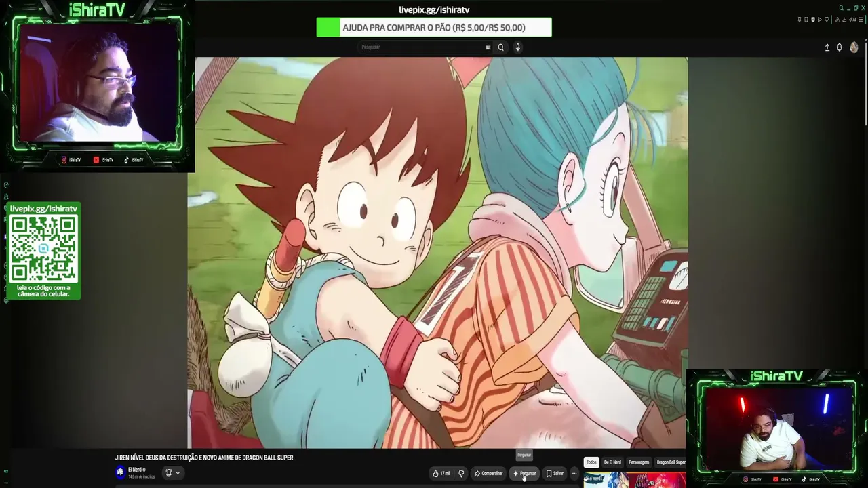Image resolution: width=868 pixels, height=488 pixels.
Task: Select the Dragon Ball Super filter chip
Action: (x=671, y=462)
